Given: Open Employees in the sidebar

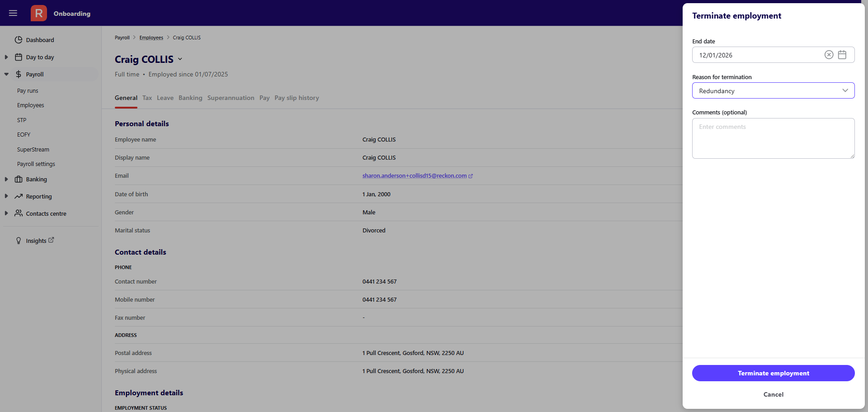Looking at the screenshot, I should [31, 105].
